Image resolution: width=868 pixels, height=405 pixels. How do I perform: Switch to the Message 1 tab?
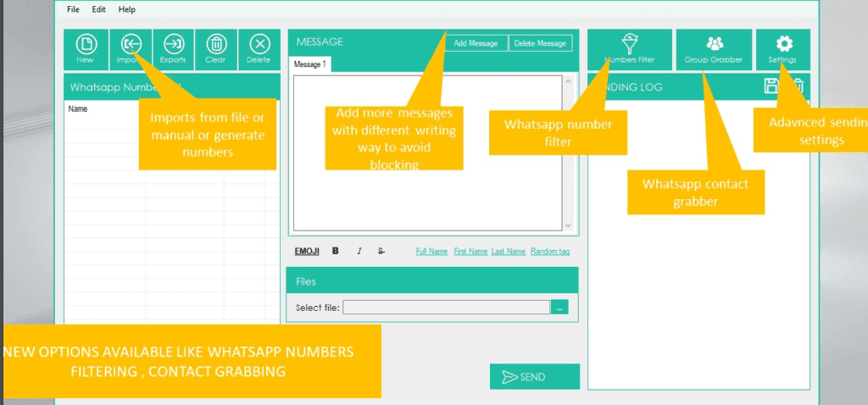[x=310, y=64]
